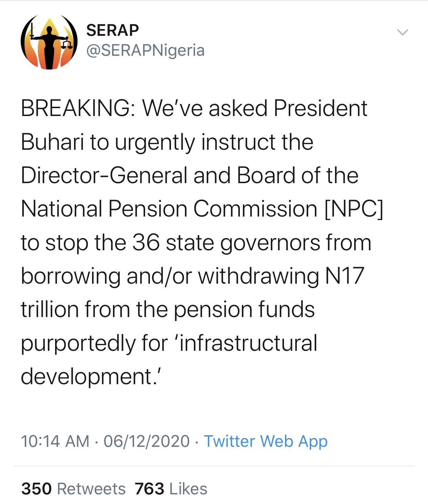Open the @SERAPNigeria handle link
The height and width of the screenshot is (504, 428).
145,50
